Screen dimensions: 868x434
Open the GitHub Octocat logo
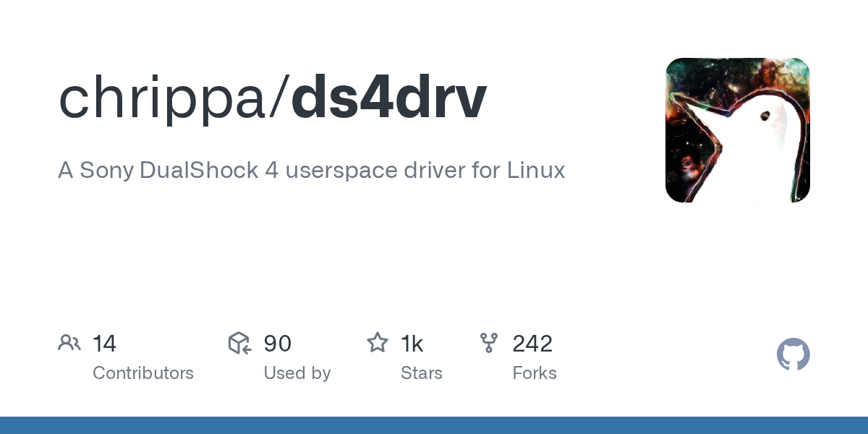point(793,355)
